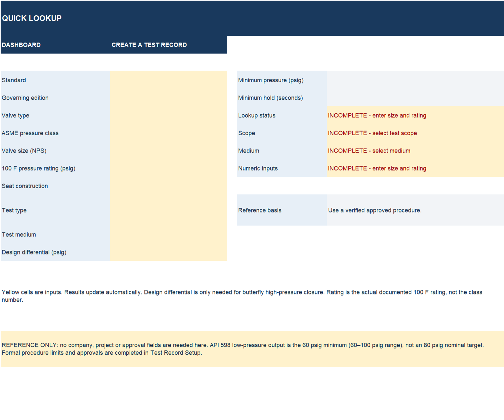The height and width of the screenshot is (420, 504).
Task: Select the Test medium input cell
Action: pyautogui.click(x=169, y=234)
